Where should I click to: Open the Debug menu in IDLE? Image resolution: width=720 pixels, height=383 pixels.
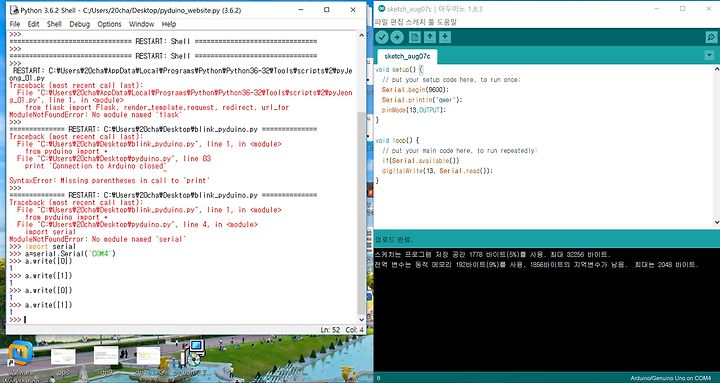pos(79,24)
